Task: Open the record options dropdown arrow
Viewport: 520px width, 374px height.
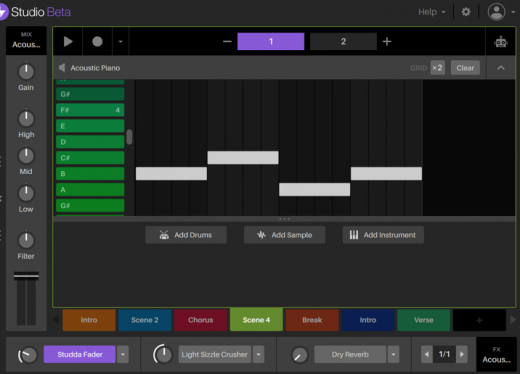Action: pyautogui.click(x=121, y=42)
